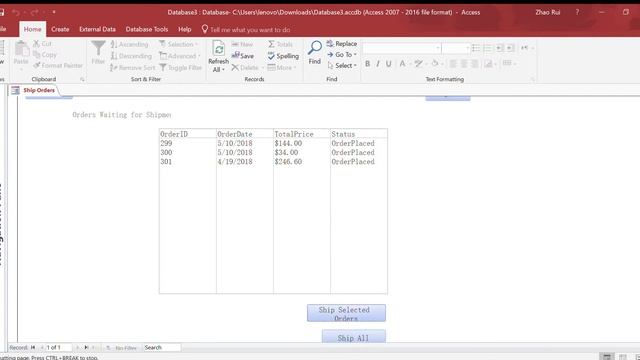The height and width of the screenshot is (360, 640).
Task: Click the $246.60 total price cell
Action: pos(288,162)
